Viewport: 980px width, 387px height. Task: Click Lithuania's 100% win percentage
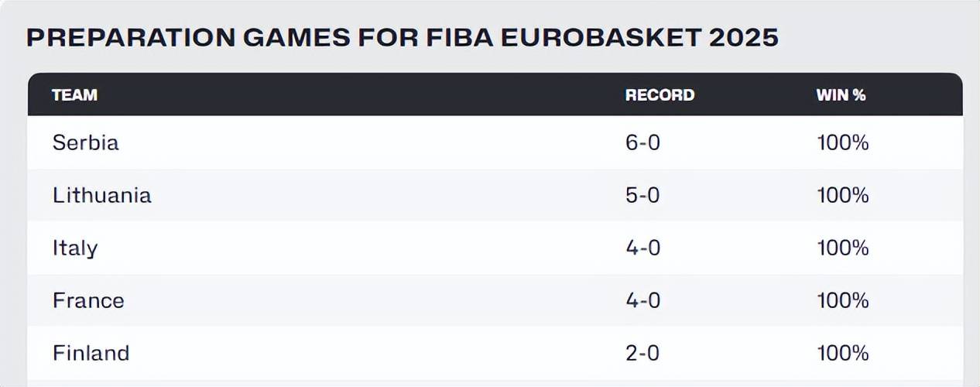[843, 196]
